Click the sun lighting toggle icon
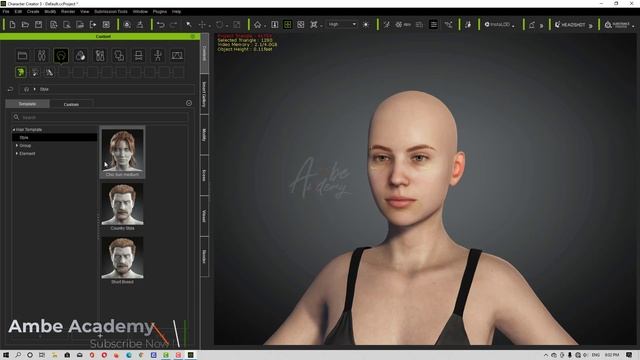The width and height of the screenshot is (640, 360). 366,25
